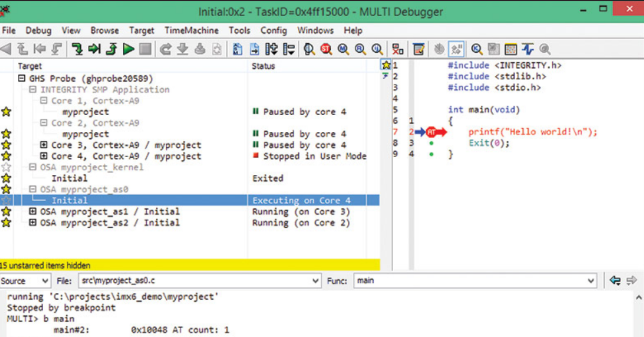Toggle the empty star for OSA myproject_kernel
This screenshot has width=644, height=337.
click(6, 167)
